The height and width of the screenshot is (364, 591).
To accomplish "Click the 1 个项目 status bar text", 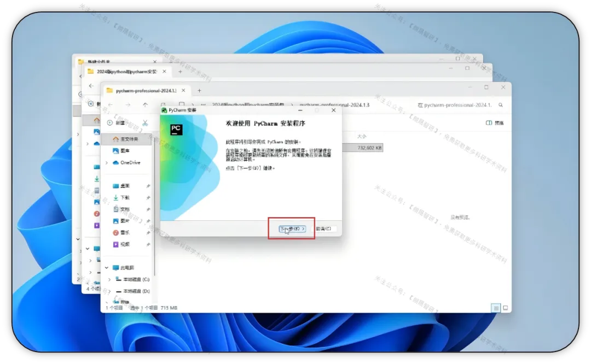I will click(114, 308).
